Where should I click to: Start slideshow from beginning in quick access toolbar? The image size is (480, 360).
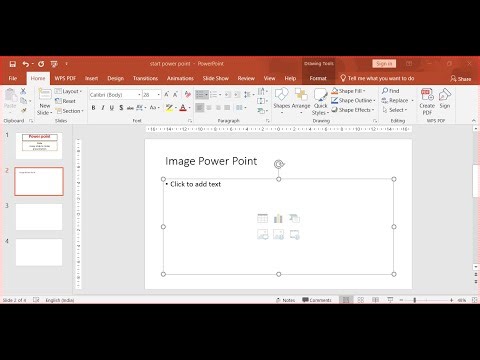click(x=54, y=64)
